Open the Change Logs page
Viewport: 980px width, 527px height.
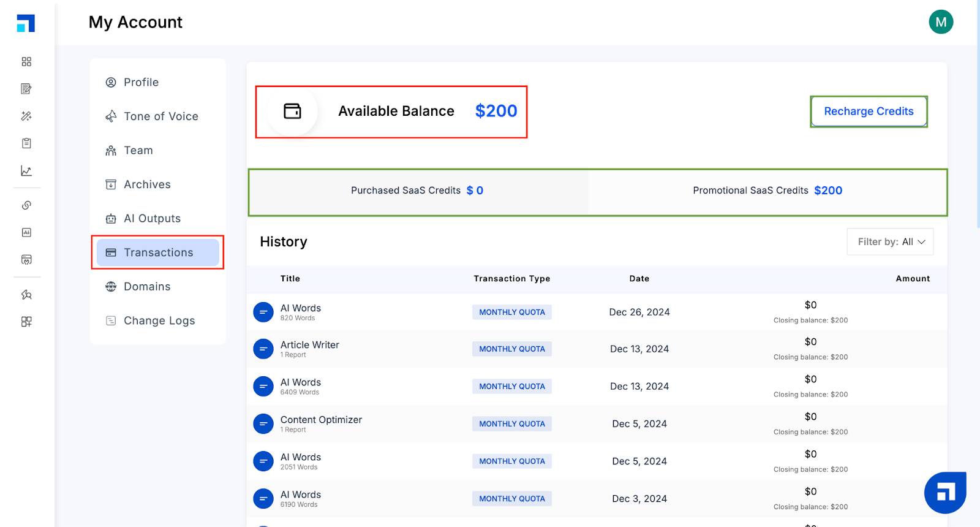pos(158,320)
